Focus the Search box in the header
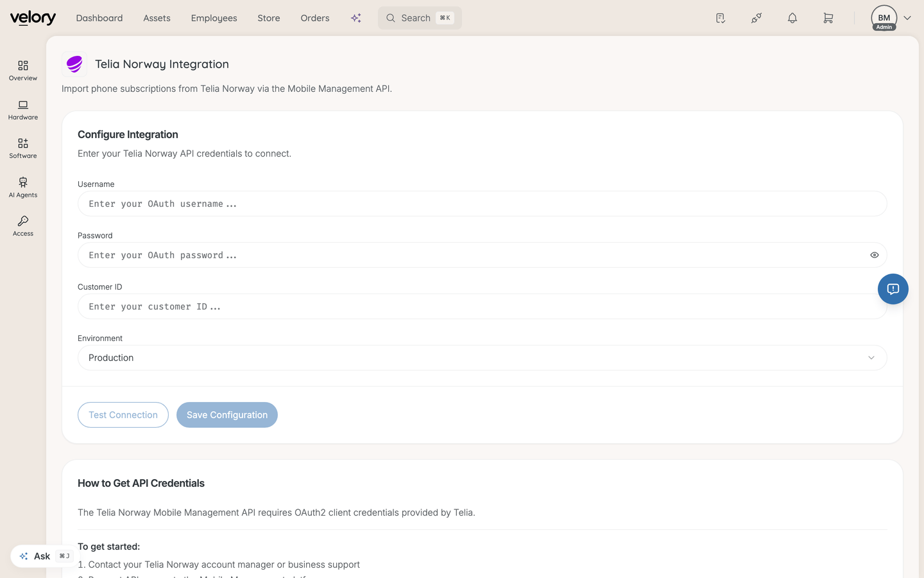The image size is (924, 578). 420,18
